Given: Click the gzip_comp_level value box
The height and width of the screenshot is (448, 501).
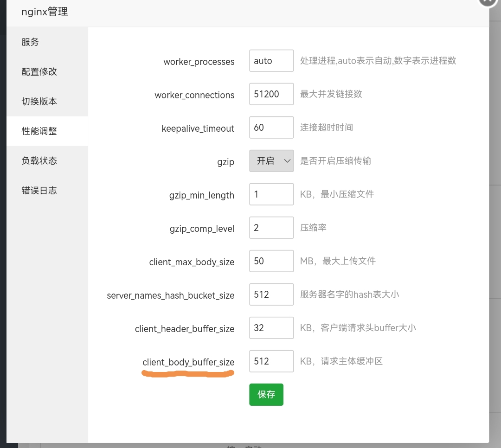Looking at the screenshot, I should click(271, 227).
